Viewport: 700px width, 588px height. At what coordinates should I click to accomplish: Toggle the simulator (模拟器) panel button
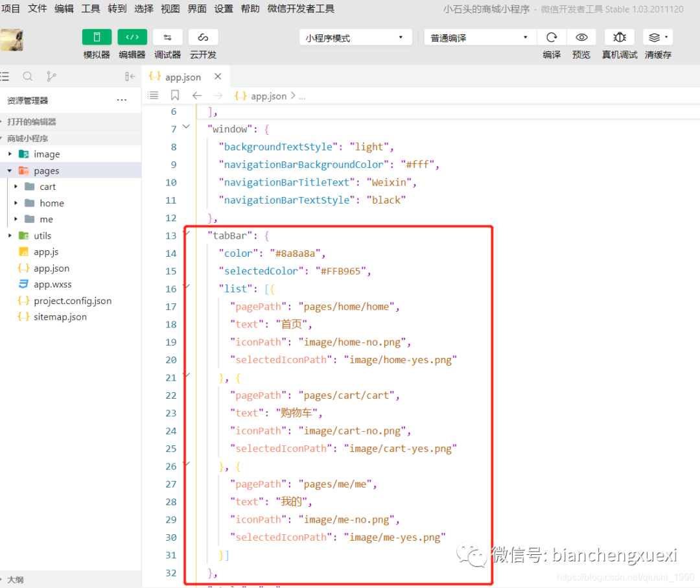click(x=97, y=38)
